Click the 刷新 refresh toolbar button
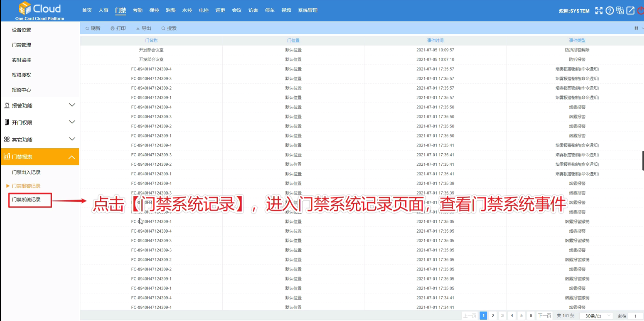644x321 pixels. pos(93,28)
